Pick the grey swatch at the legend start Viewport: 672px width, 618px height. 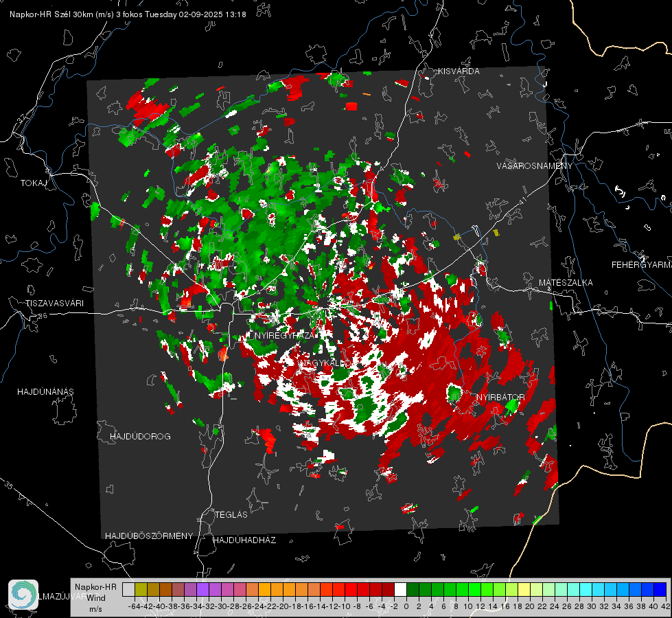(x=128, y=590)
